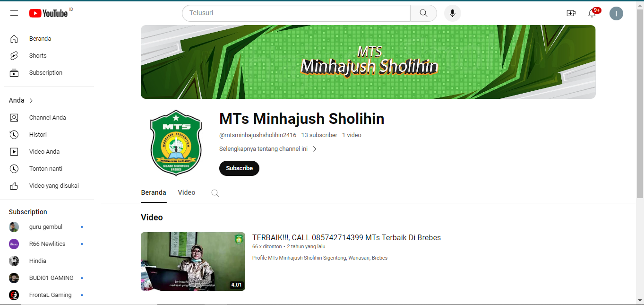Open the Create video icon
Image resolution: width=644 pixels, height=305 pixels.
[571, 13]
